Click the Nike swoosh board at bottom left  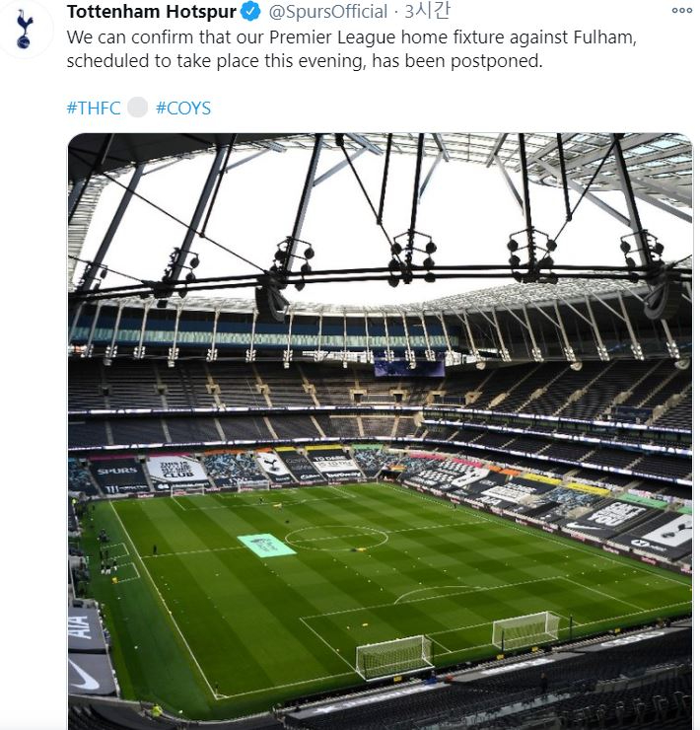tap(89, 674)
